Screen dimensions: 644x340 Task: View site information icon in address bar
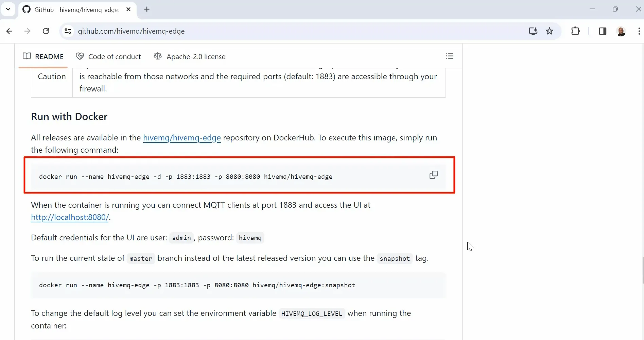[68, 31]
